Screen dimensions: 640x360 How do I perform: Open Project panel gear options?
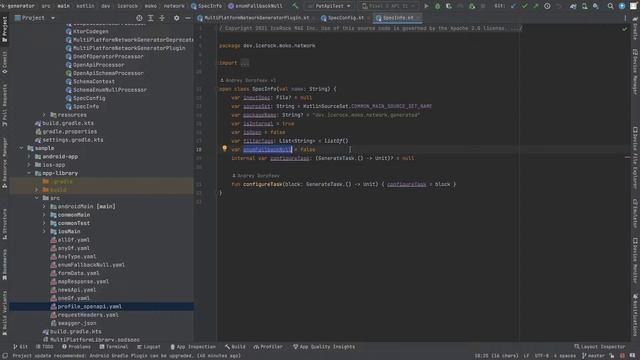click(176, 18)
